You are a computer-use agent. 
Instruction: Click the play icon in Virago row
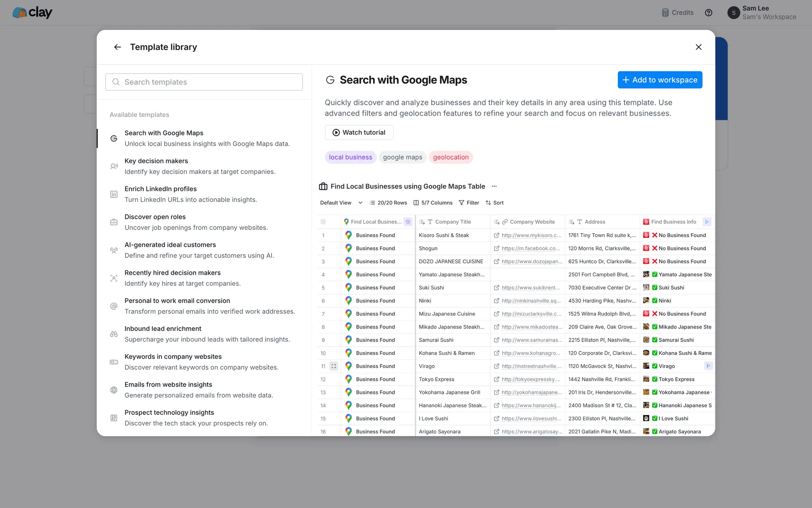click(708, 366)
